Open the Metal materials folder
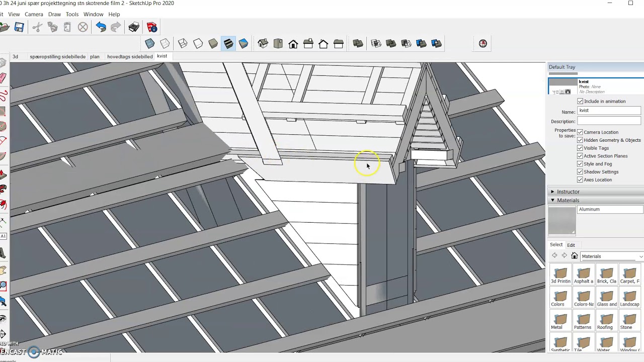The height and width of the screenshot is (362, 644). (x=560, y=321)
